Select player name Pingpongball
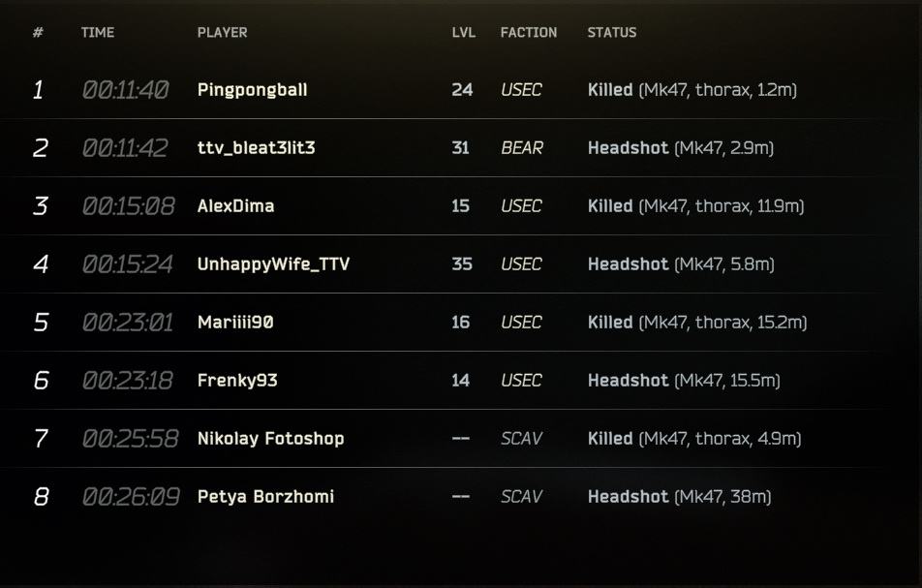Screen dimensions: 922x588 (x=252, y=90)
